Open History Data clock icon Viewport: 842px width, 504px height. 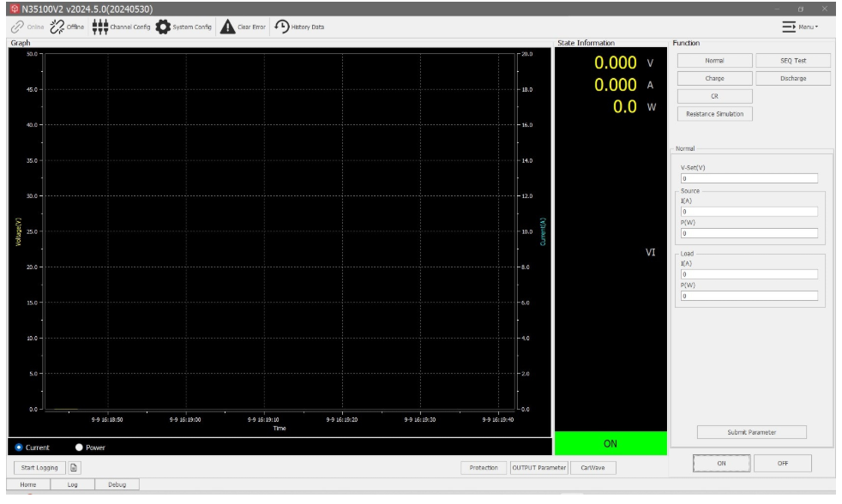[281, 27]
